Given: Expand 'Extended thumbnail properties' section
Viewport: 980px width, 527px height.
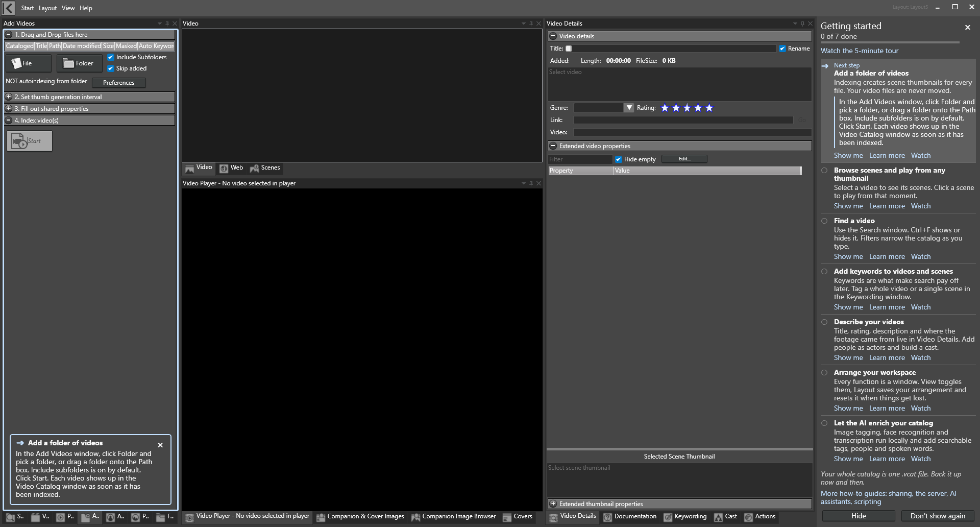Looking at the screenshot, I should (553, 504).
